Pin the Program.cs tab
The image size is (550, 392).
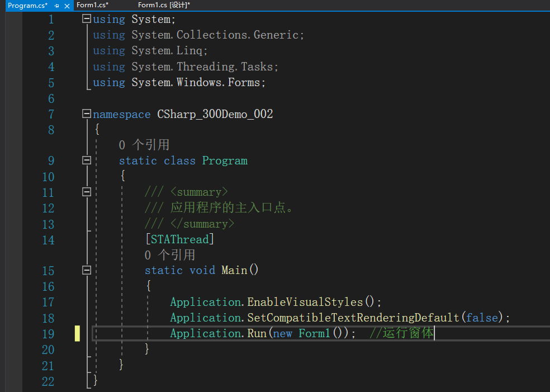[56, 6]
